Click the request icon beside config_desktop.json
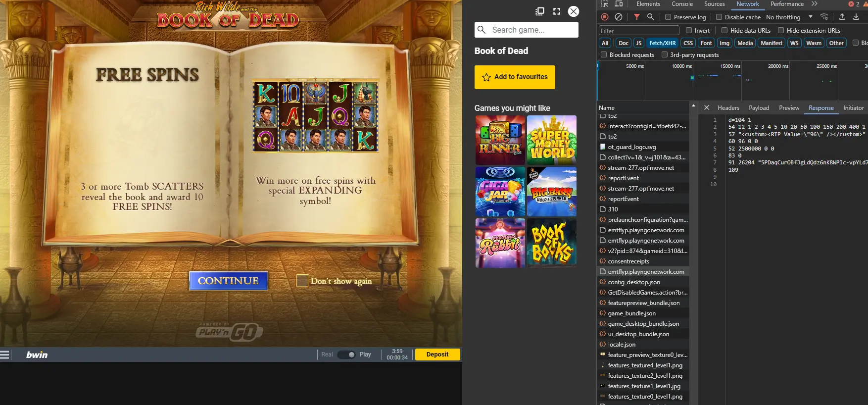Viewport: 868px width, 405px height. [603, 282]
